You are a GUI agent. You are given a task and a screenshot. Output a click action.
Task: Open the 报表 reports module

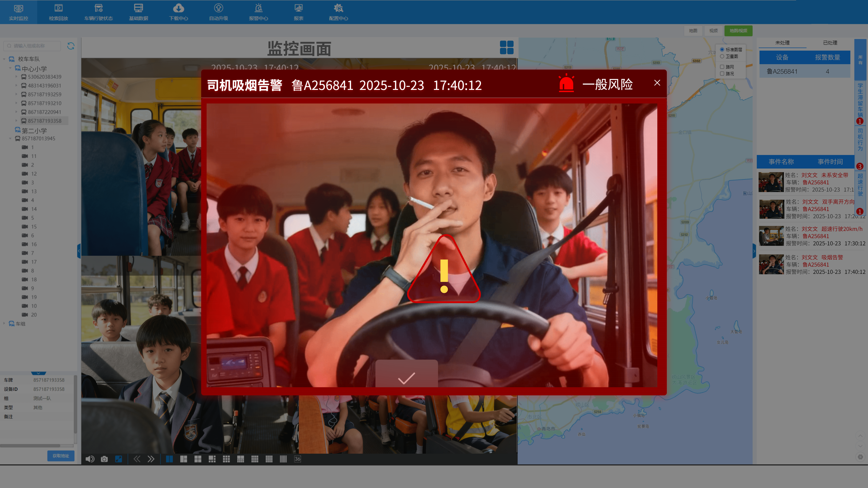point(299,12)
